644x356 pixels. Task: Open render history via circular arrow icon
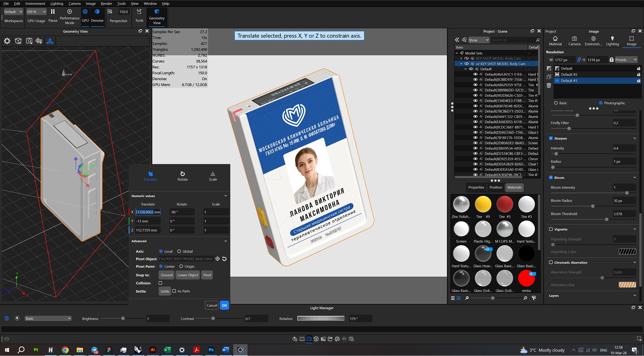(316, 339)
